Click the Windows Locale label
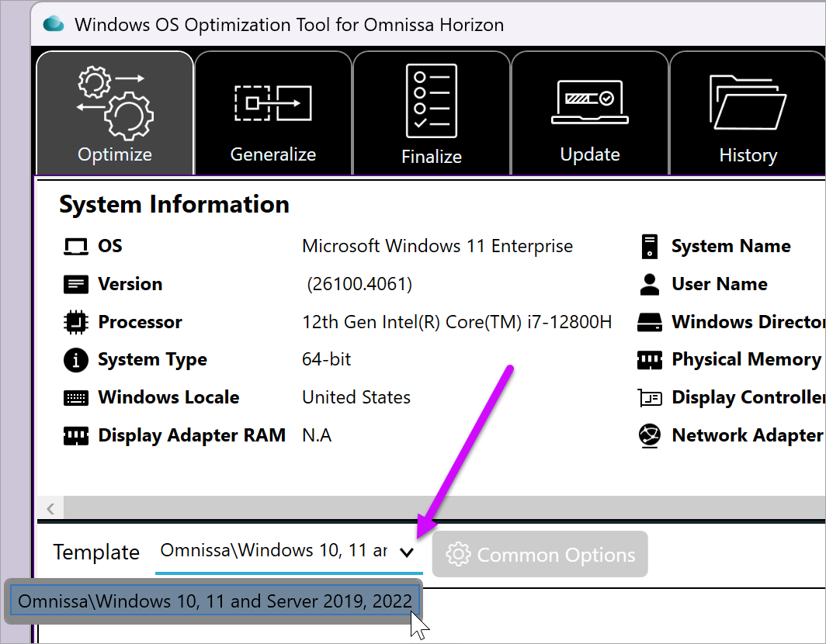 [x=168, y=397]
